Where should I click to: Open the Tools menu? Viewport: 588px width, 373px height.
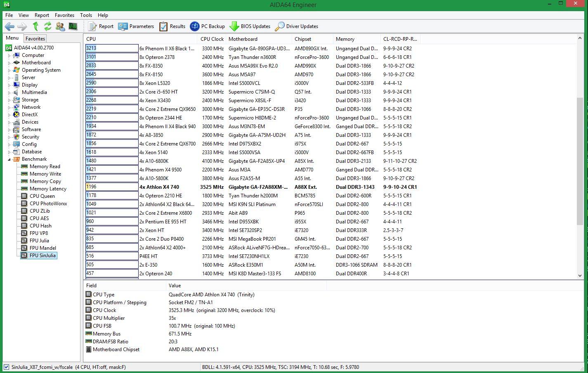click(x=86, y=15)
